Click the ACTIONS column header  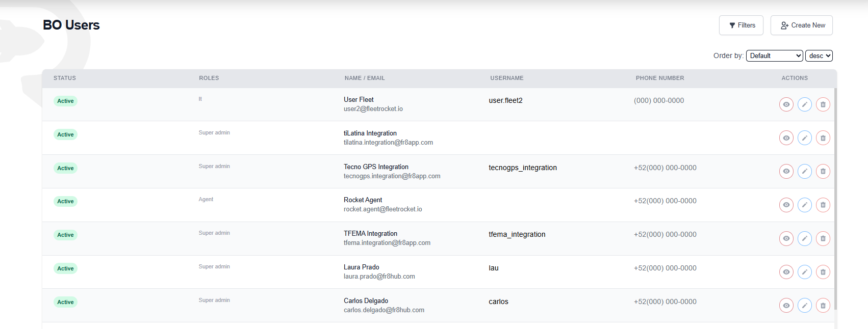click(795, 78)
